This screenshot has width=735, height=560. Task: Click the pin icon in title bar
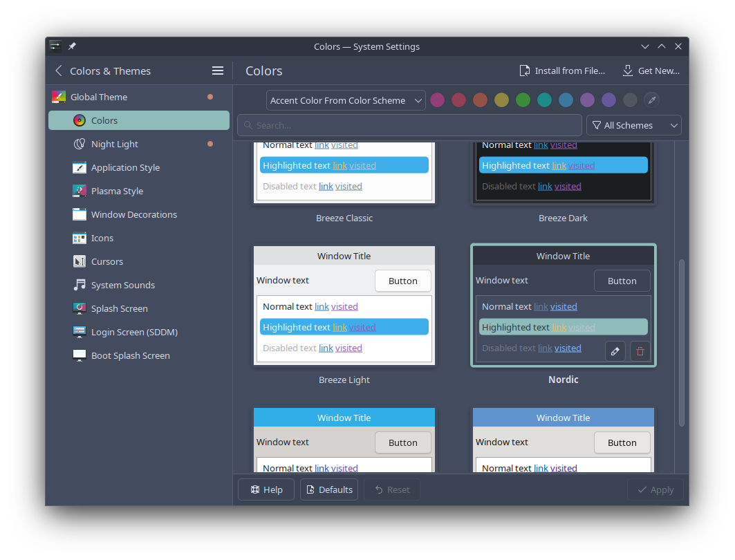(72, 46)
